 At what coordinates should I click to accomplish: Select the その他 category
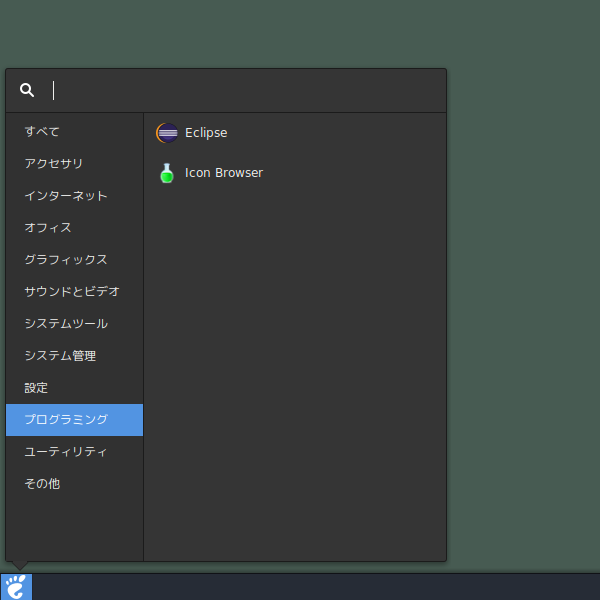pos(75,484)
